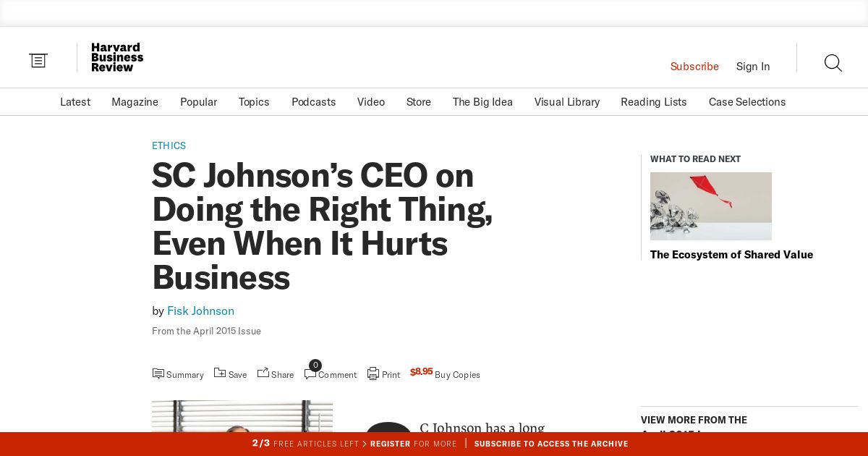Image resolution: width=868 pixels, height=456 pixels.
Task: Open the Latest navigation item
Action: point(75,102)
